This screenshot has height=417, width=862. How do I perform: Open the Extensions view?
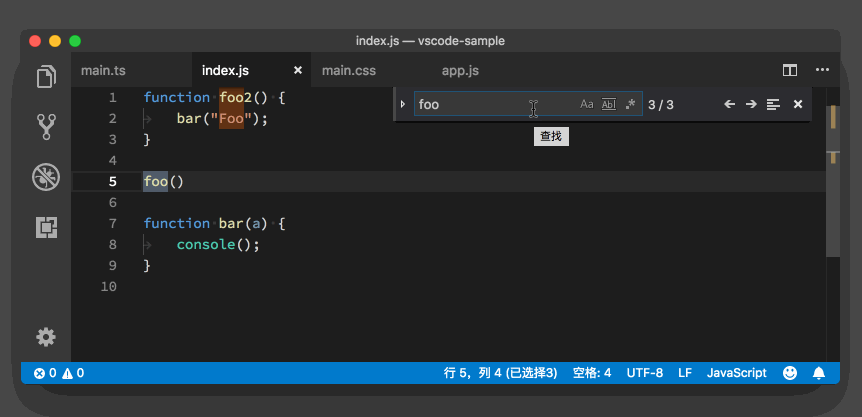pos(46,227)
